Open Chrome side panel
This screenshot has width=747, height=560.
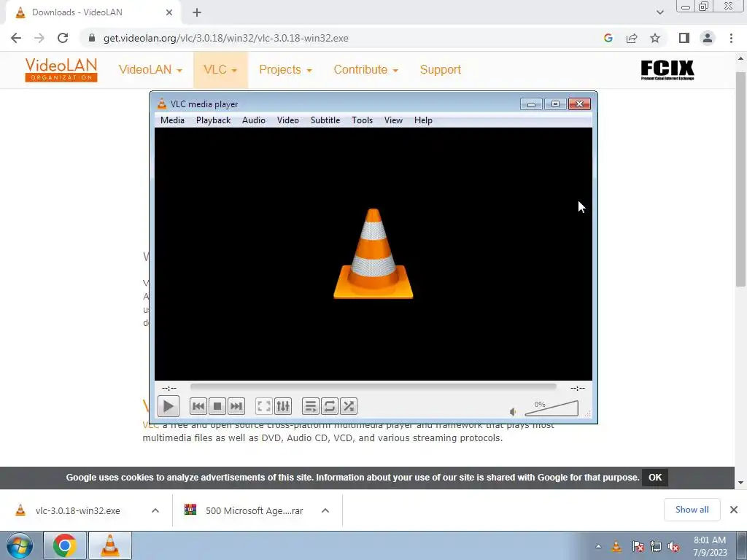click(684, 38)
